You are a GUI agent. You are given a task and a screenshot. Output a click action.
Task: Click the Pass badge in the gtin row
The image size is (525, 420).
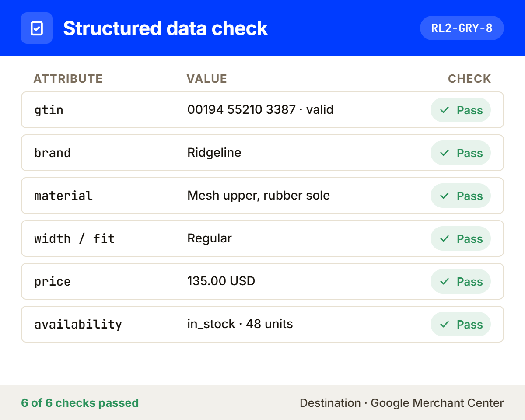click(461, 110)
